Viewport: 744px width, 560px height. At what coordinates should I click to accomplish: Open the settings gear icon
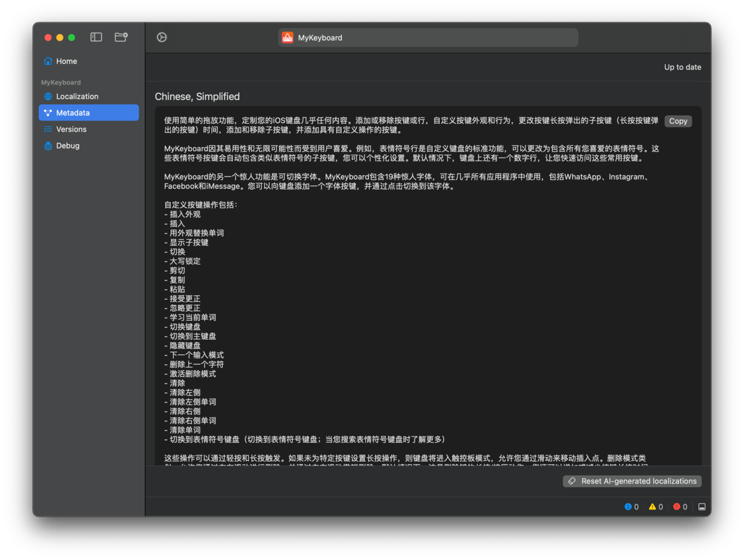click(x=162, y=38)
